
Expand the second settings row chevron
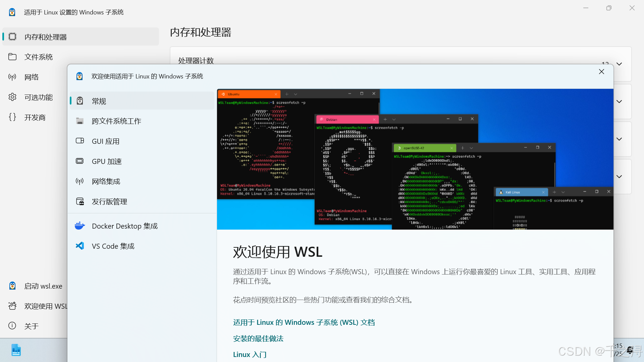tap(619, 102)
